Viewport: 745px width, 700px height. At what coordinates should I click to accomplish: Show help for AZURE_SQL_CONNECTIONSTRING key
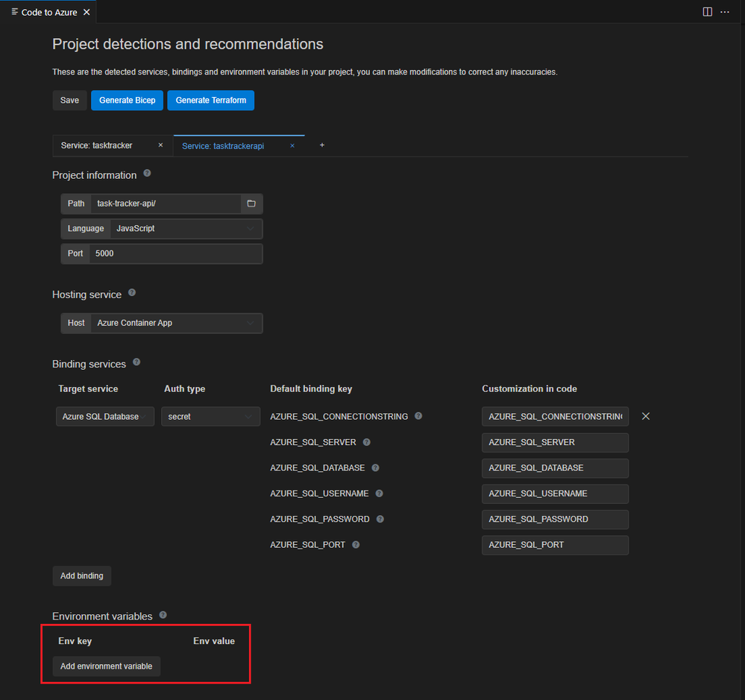click(x=418, y=416)
